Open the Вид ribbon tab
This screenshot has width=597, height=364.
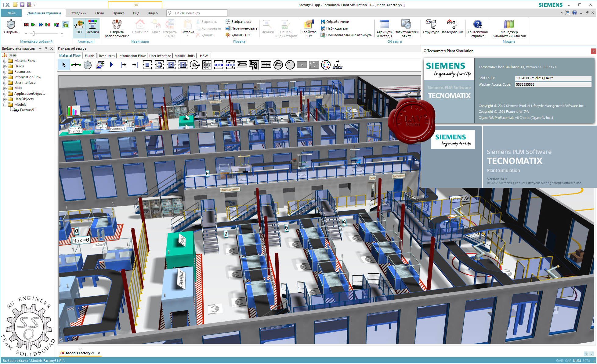coord(136,13)
